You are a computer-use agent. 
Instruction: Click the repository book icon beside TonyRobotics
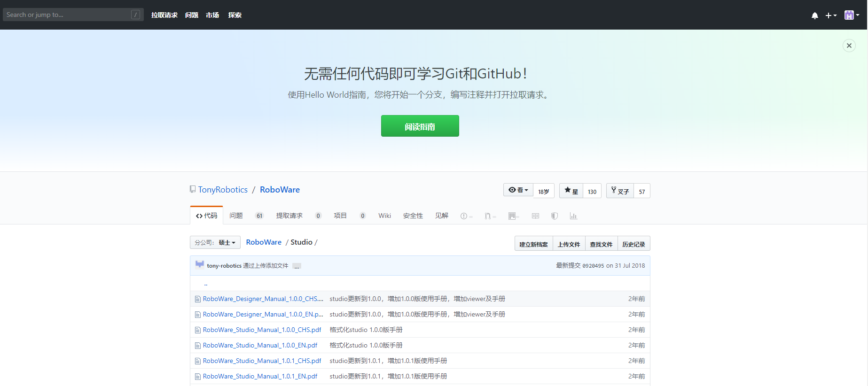(x=193, y=189)
